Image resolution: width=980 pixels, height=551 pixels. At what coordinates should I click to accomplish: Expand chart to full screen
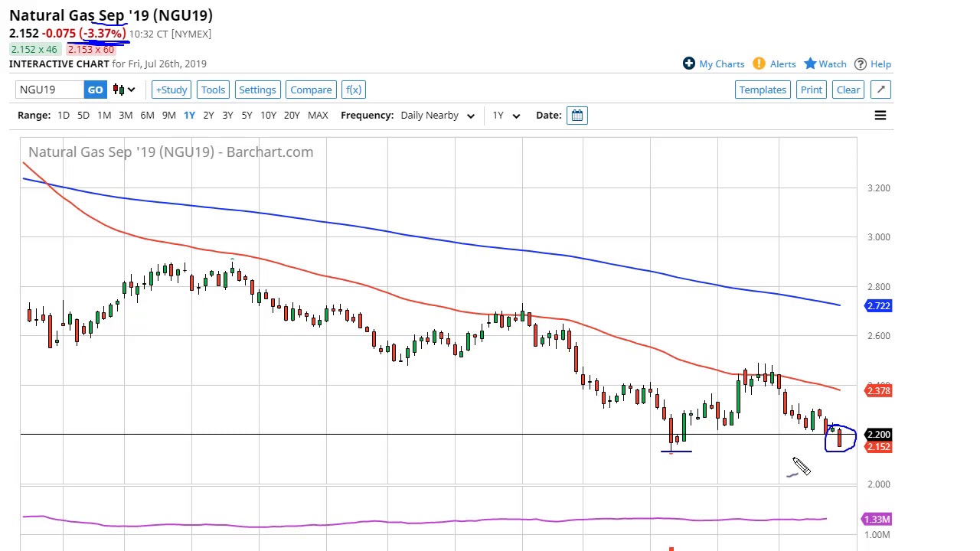pyautogui.click(x=881, y=90)
